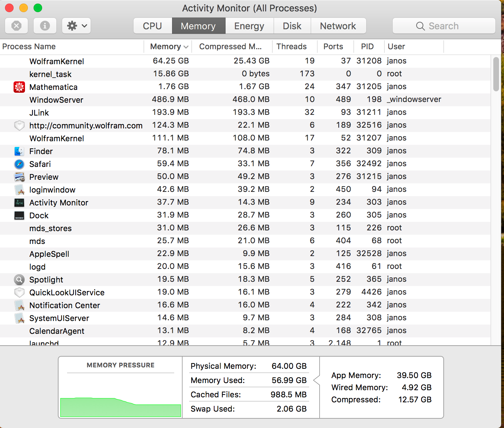
Task: Click the _windowserver user cell
Action: [x=414, y=100]
